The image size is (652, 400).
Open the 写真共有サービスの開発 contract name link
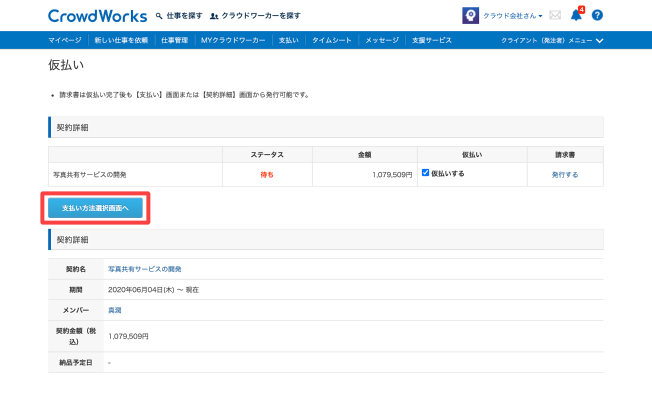pyautogui.click(x=145, y=269)
